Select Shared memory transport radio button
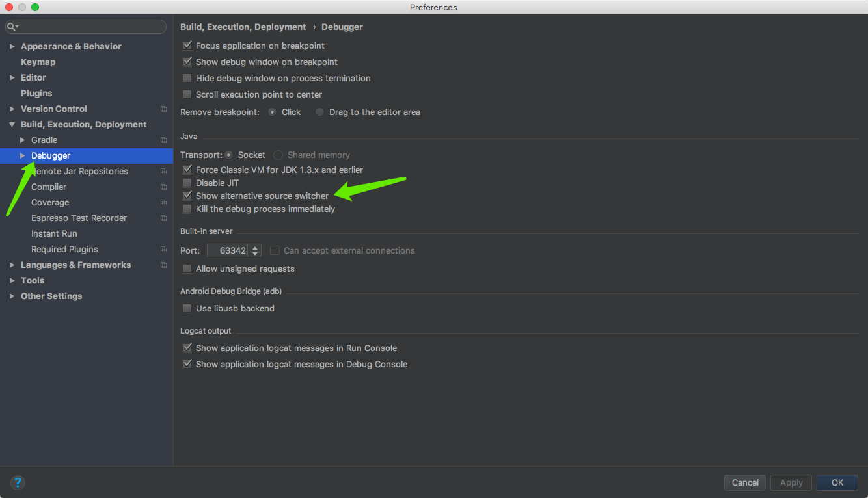 point(278,155)
